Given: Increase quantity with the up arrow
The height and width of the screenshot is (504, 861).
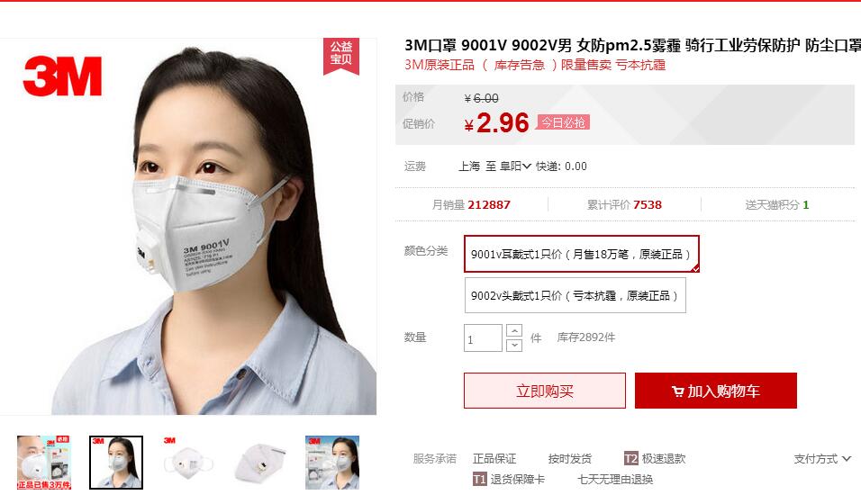Looking at the screenshot, I should tap(514, 330).
